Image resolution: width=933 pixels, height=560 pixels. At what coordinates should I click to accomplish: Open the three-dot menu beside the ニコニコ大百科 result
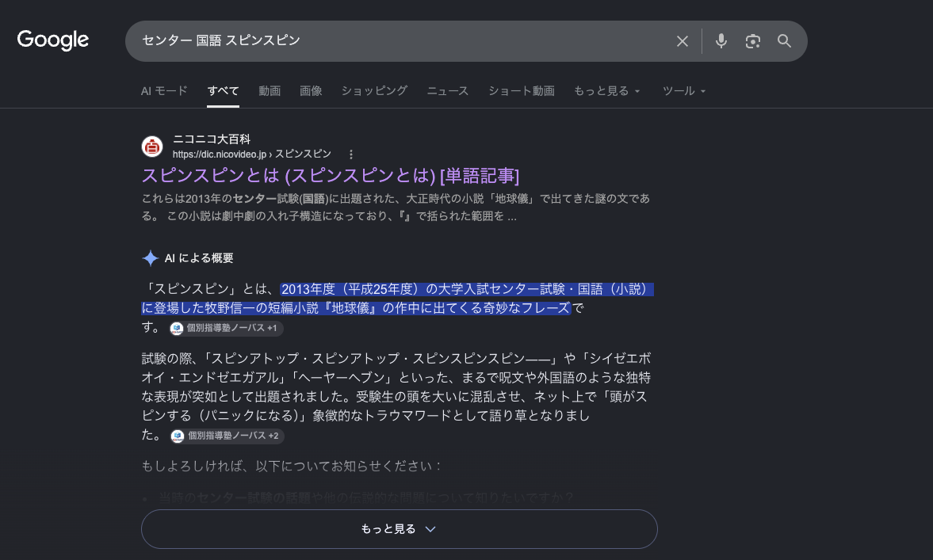(x=351, y=154)
